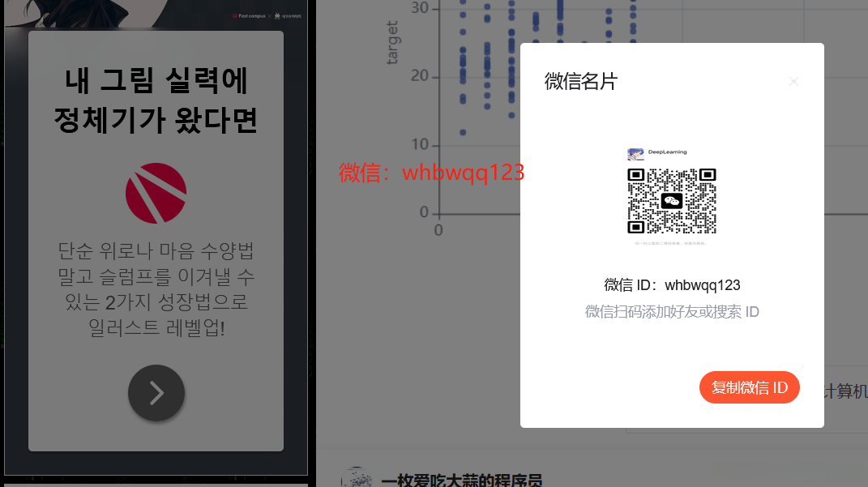Image resolution: width=868 pixels, height=487 pixels.
Task: Click the WeChat QR code image
Action: click(672, 201)
